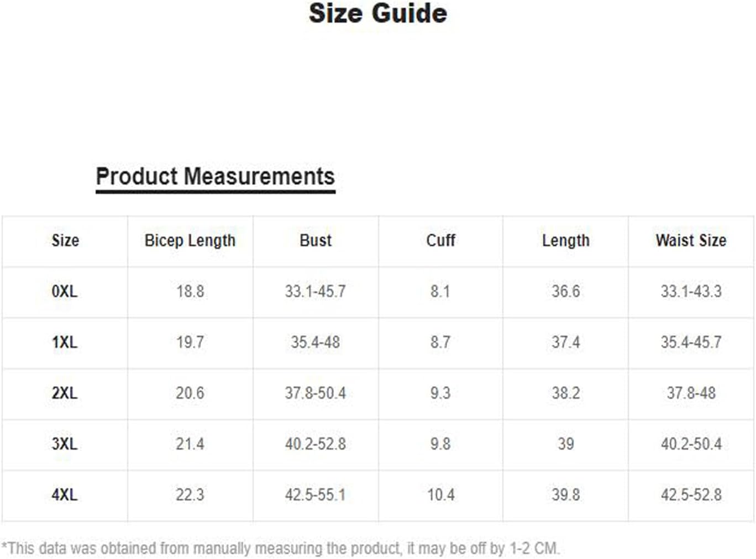Select the 1XL size row label
Image resolution: width=756 pixels, height=559 pixels.
[65, 342]
